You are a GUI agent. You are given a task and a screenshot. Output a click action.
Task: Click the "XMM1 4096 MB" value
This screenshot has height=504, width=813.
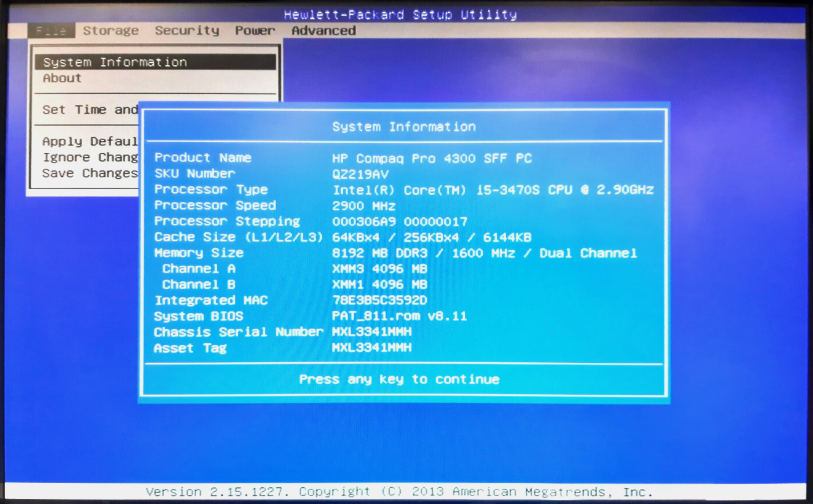[380, 285]
